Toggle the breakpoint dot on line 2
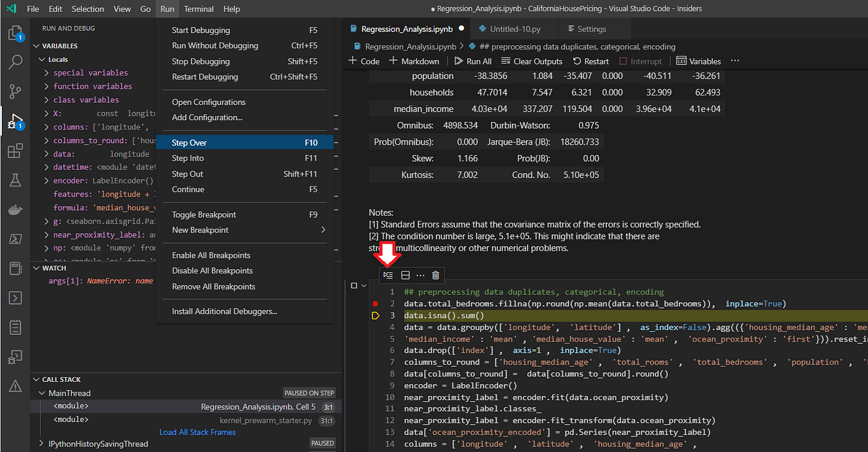This screenshot has width=868, height=452. click(375, 304)
